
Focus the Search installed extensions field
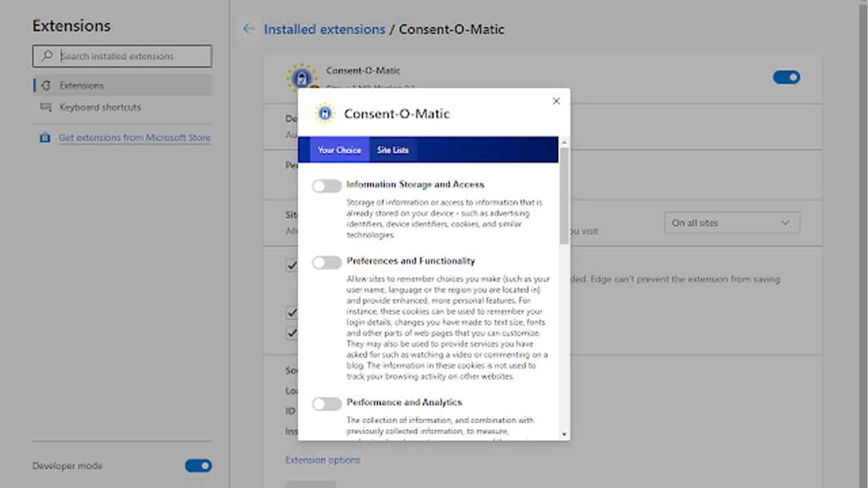coord(122,56)
